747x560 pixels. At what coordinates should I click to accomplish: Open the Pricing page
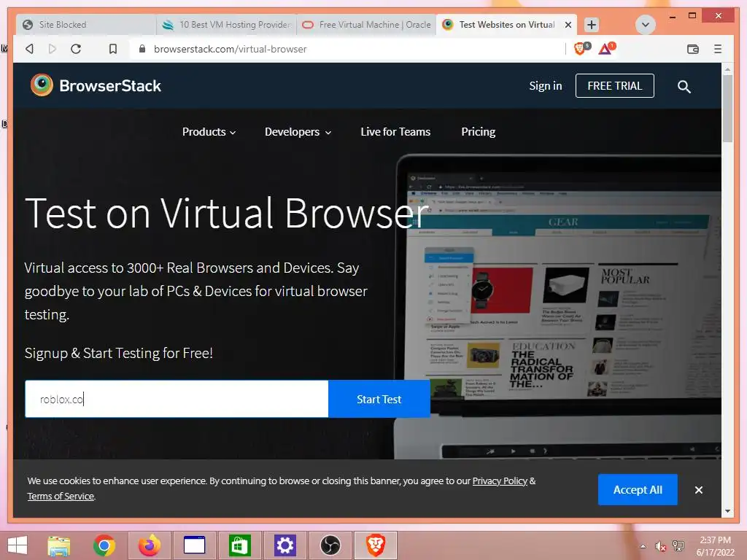click(x=479, y=132)
